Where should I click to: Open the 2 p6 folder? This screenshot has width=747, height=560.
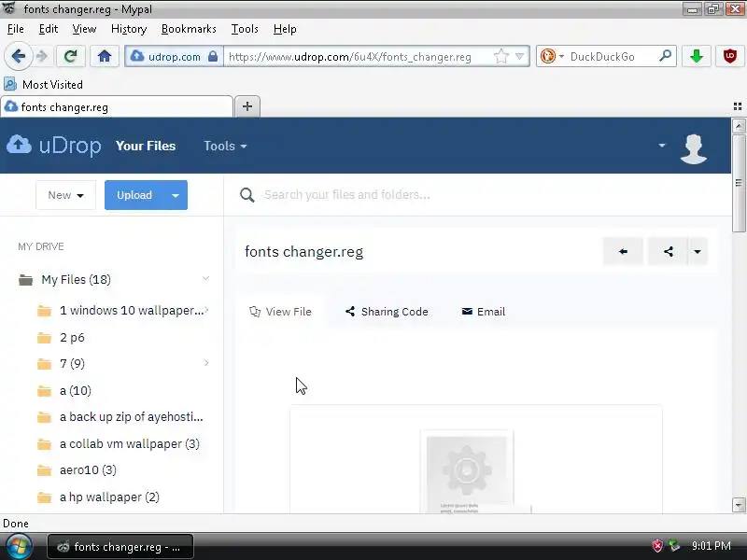(72, 338)
